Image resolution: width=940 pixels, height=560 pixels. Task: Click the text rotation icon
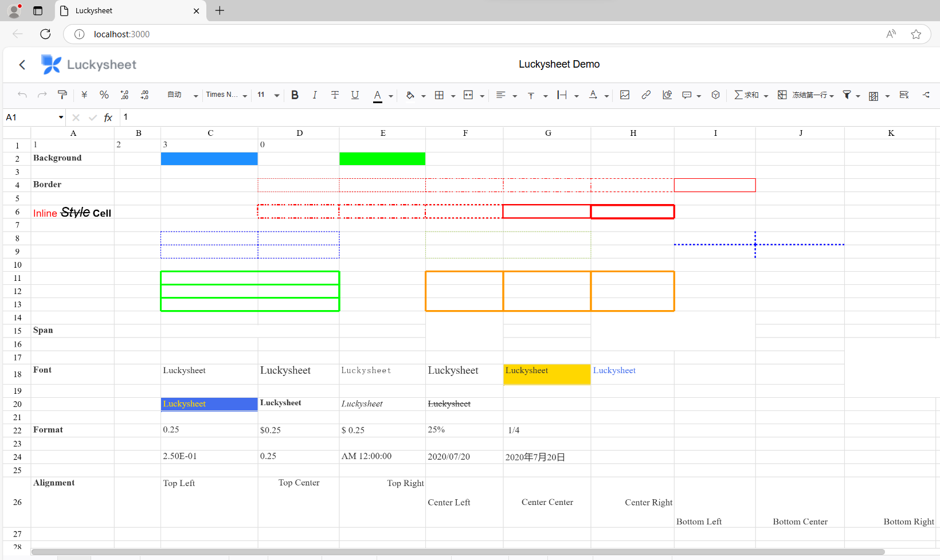(x=593, y=95)
